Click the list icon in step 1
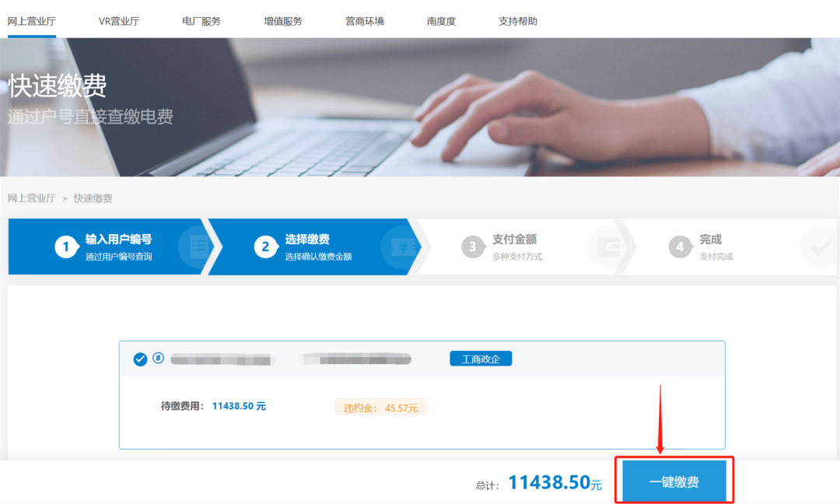Screen dimensions: 840x504 coord(198,247)
